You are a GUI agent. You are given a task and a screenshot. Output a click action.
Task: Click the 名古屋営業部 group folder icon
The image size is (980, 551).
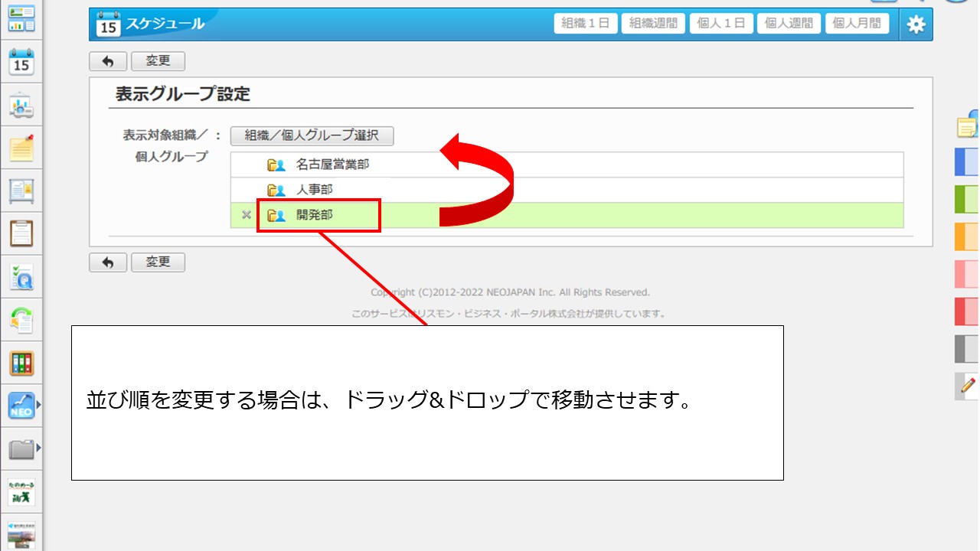(x=276, y=165)
